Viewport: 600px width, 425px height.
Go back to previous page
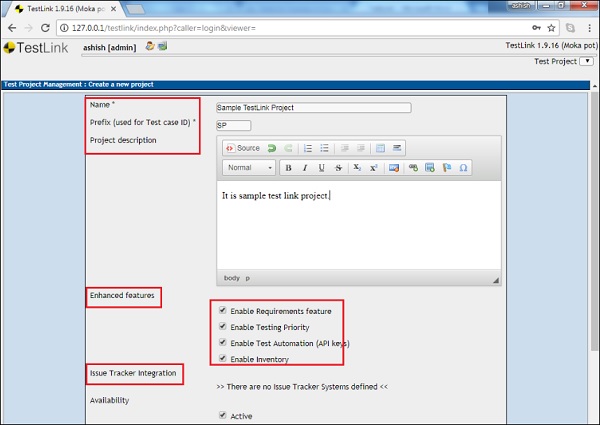[x=12, y=28]
